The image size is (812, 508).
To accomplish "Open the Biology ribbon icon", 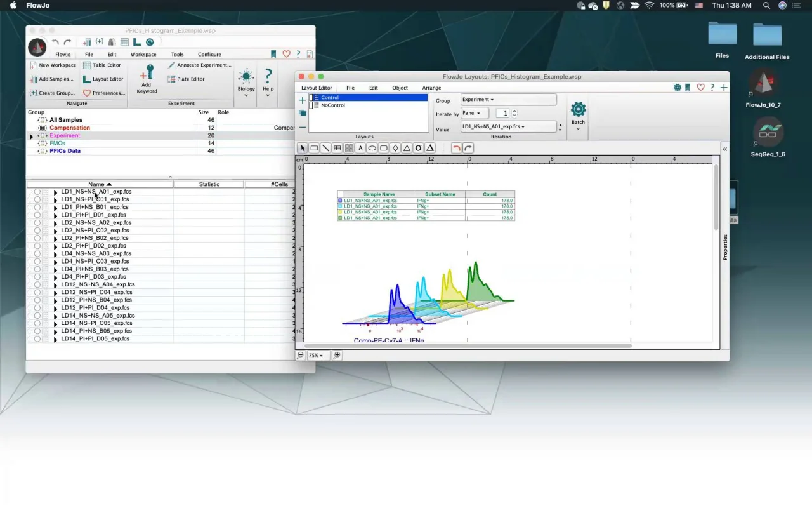I will pyautogui.click(x=246, y=77).
